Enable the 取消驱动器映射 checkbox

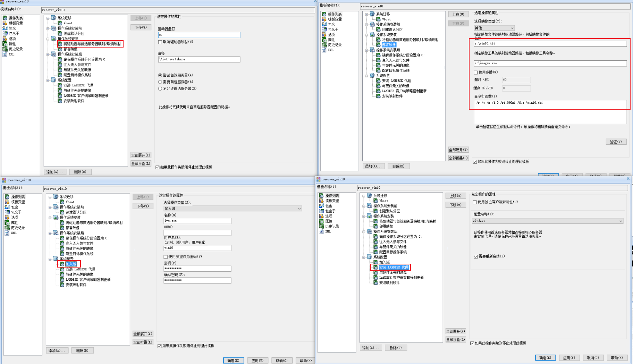[x=160, y=42]
